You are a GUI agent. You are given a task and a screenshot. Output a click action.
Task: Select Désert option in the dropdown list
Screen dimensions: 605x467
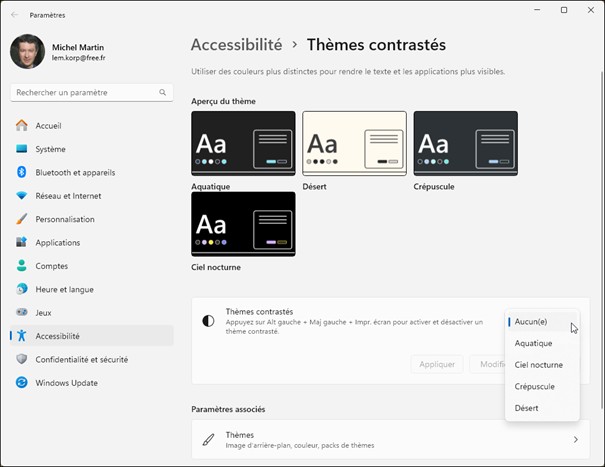click(526, 408)
